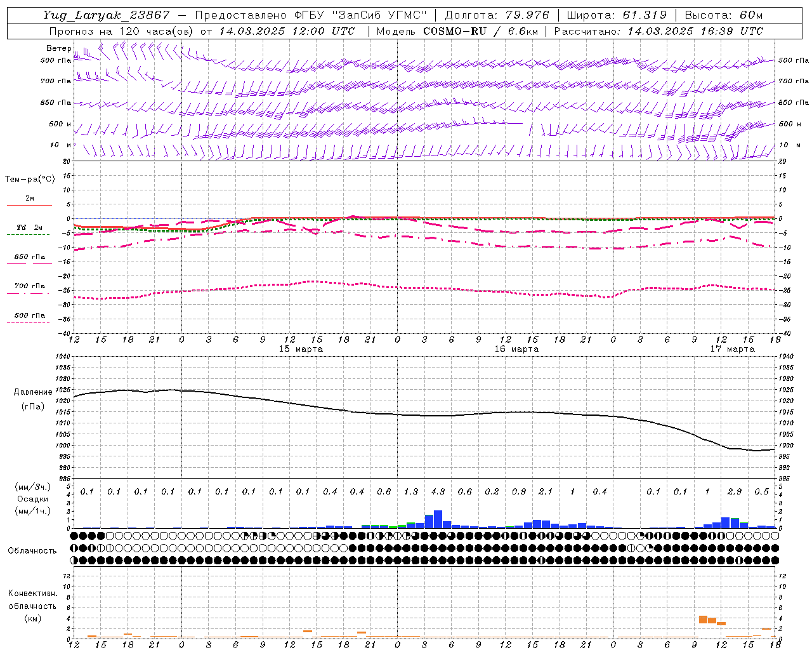Screen dimensions: 812x650
Task: Select the 2.9 precipitation total
Action: click(x=735, y=492)
